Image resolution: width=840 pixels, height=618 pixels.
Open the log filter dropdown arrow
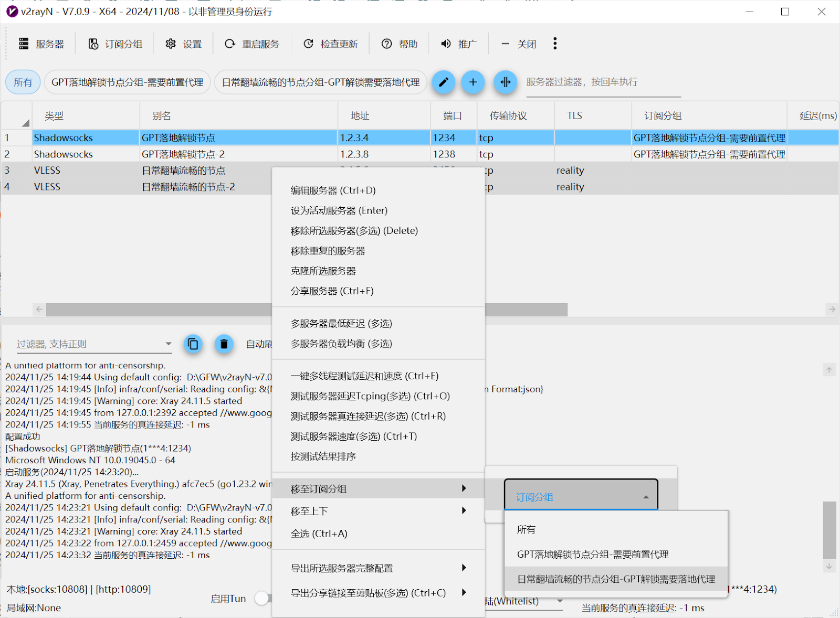(168, 344)
